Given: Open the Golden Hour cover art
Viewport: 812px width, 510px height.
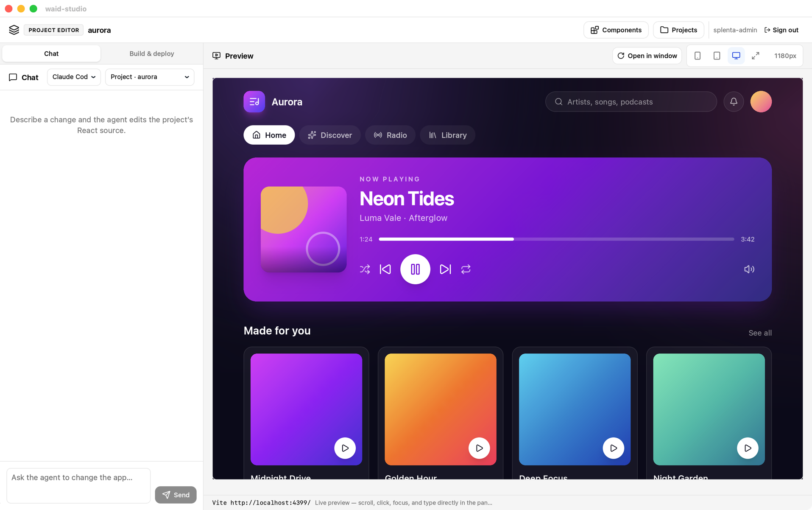Looking at the screenshot, I should pos(440,409).
